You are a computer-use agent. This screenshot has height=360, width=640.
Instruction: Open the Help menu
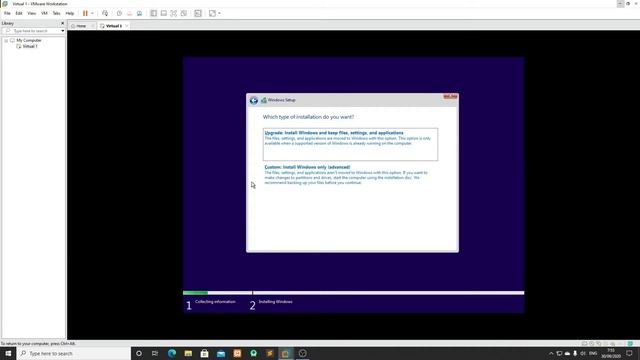(x=70, y=13)
